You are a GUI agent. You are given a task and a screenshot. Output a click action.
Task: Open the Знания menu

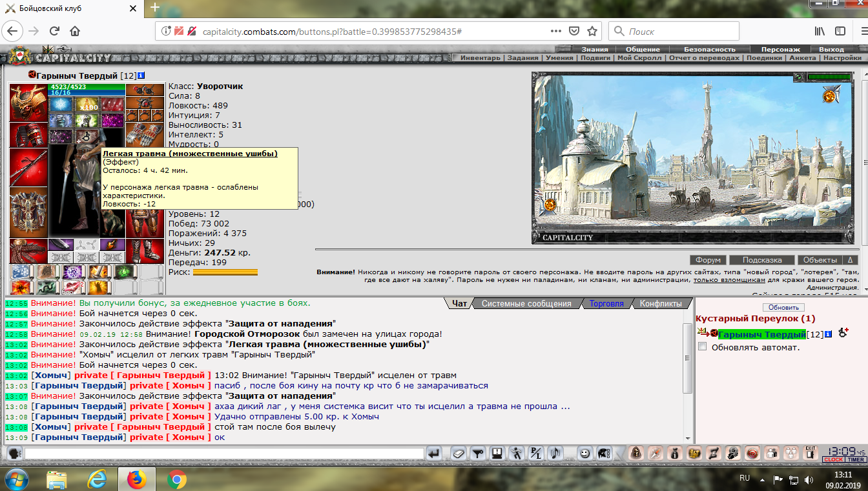pos(594,49)
